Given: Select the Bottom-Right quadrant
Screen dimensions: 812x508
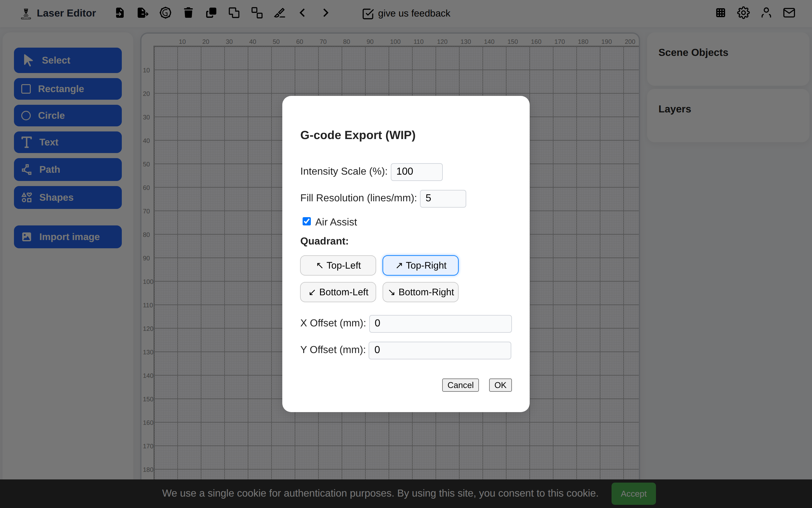Looking at the screenshot, I should click(x=420, y=292).
